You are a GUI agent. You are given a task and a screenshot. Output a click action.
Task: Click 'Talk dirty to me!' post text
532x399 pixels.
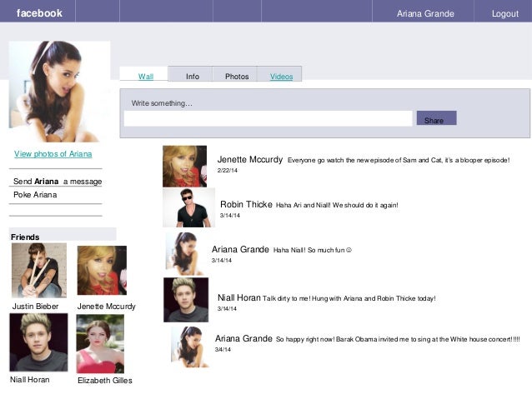pos(349,299)
